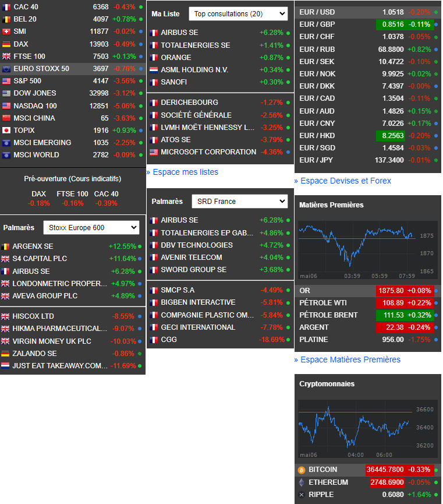Click the green status dot on the CAC 40 row
Screen dimensions: 443x504
[141, 7]
